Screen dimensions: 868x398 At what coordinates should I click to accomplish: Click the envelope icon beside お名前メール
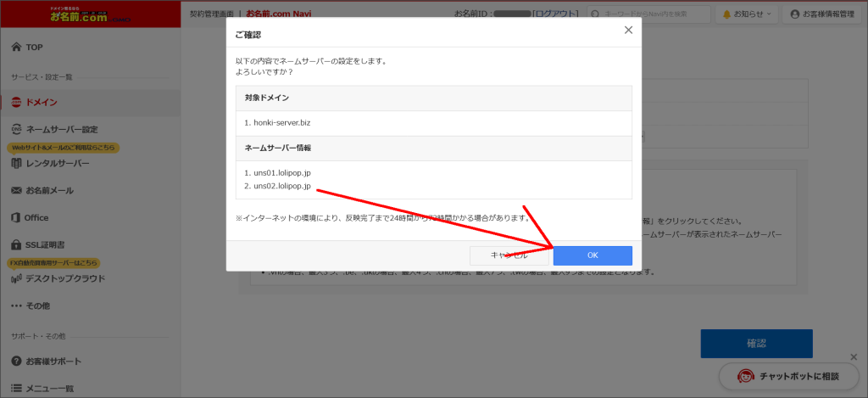point(16,191)
